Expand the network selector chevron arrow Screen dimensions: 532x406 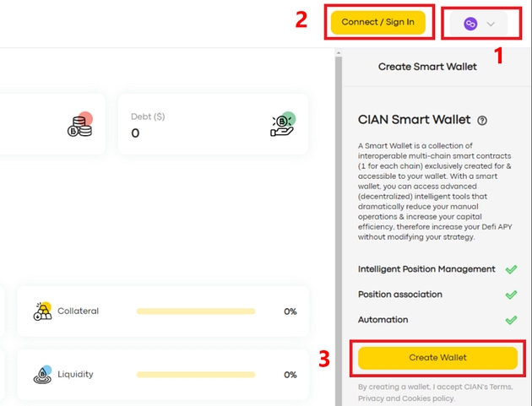click(x=491, y=24)
